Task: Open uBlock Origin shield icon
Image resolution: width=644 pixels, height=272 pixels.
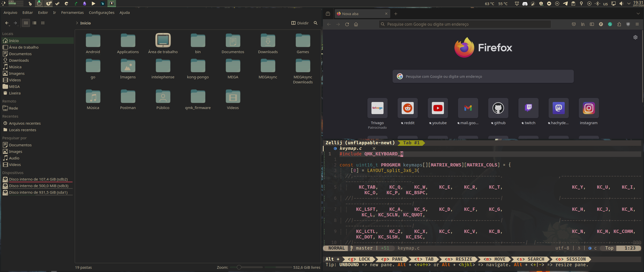Action: (628, 24)
